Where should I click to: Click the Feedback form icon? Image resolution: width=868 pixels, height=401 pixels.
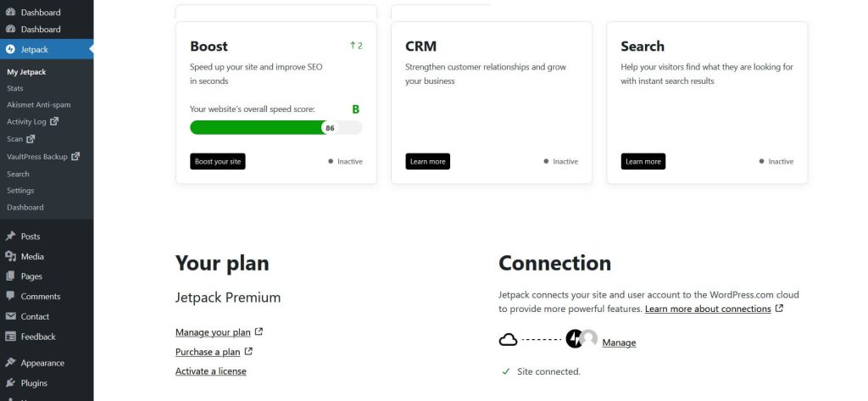click(x=10, y=337)
